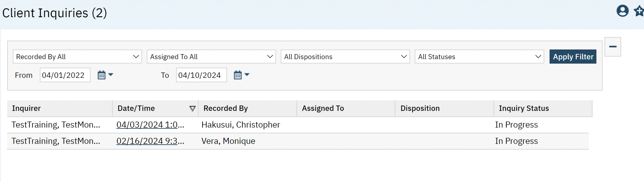The image size is (644, 182).
Task: Click the Inquirer column header
Action: 26,108
